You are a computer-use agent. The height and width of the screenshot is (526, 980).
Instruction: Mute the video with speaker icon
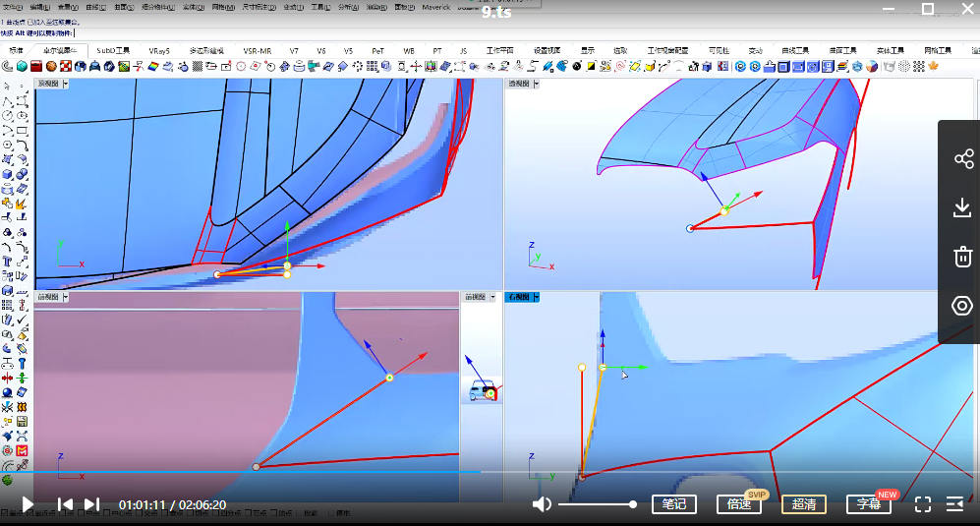[542, 504]
